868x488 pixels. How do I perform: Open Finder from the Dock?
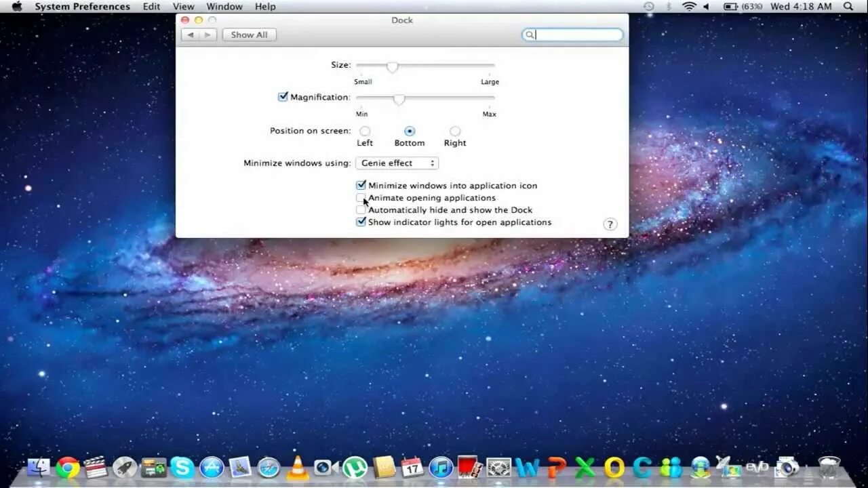(x=39, y=468)
